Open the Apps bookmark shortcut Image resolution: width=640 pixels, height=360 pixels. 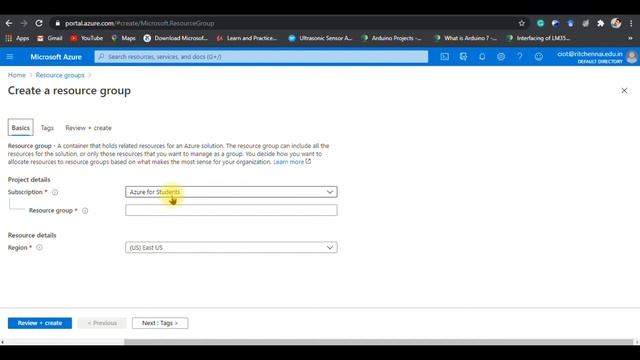click(x=17, y=38)
